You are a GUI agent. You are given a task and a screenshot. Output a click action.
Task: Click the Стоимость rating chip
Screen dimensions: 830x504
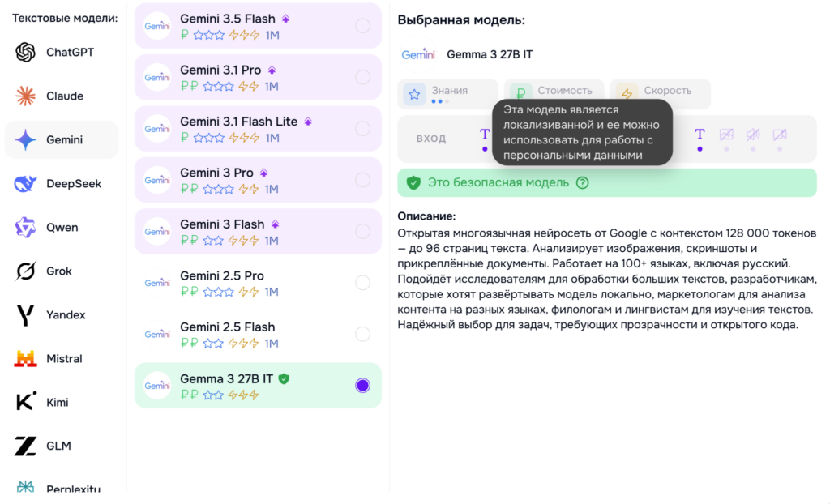click(554, 94)
